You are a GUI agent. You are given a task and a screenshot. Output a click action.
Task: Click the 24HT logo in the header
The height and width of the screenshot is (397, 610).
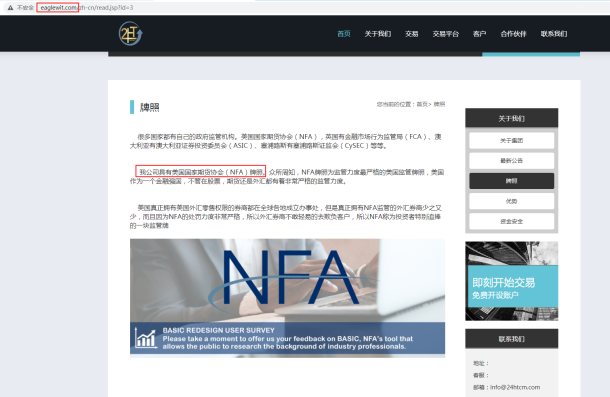pyautogui.click(x=131, y=34)
